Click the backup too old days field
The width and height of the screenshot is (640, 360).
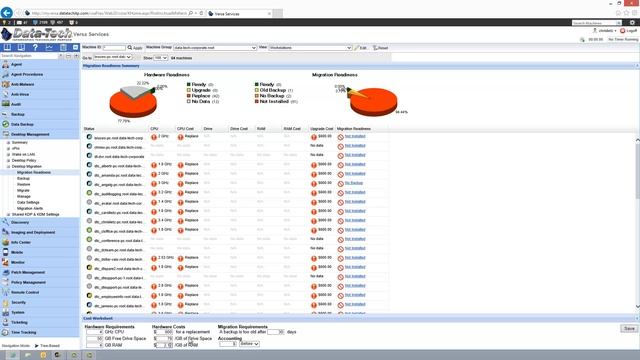tap(276, 332)
